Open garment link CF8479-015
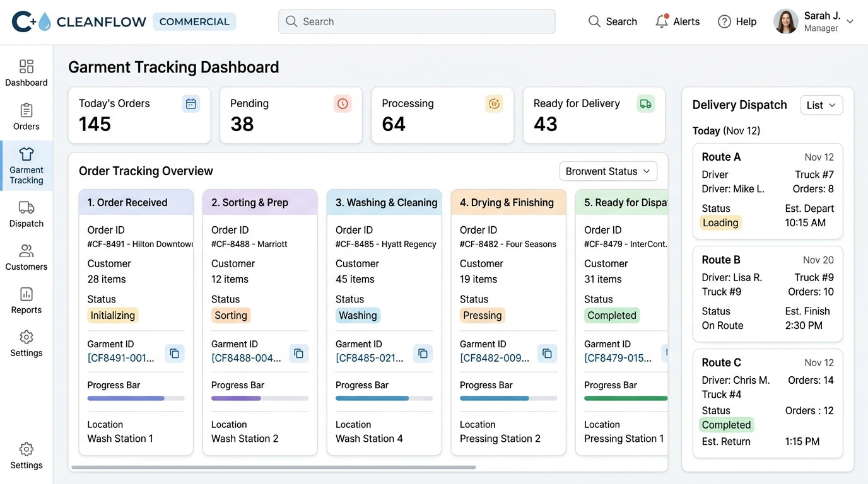Viewport: 868px width, 484px height. pos(618,358)
